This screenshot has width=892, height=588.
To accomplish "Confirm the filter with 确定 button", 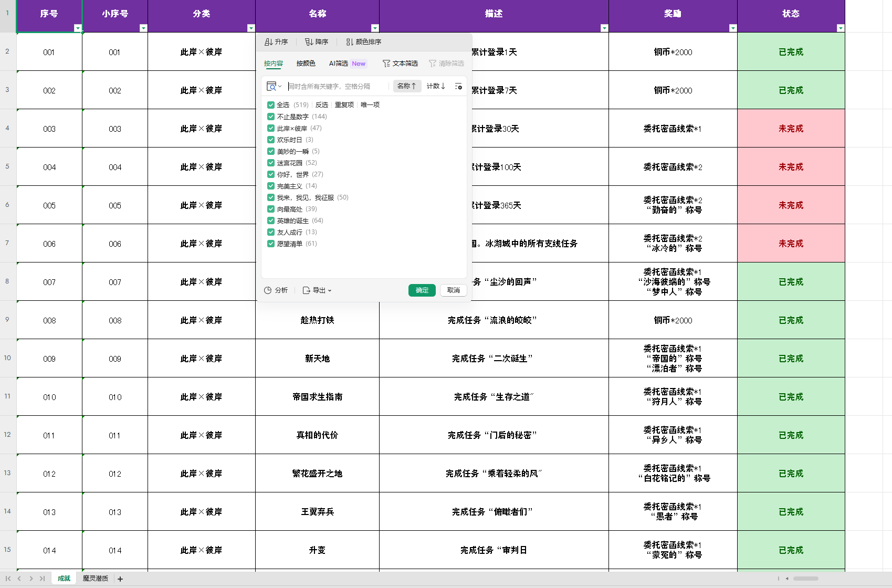I will point(422,290).
